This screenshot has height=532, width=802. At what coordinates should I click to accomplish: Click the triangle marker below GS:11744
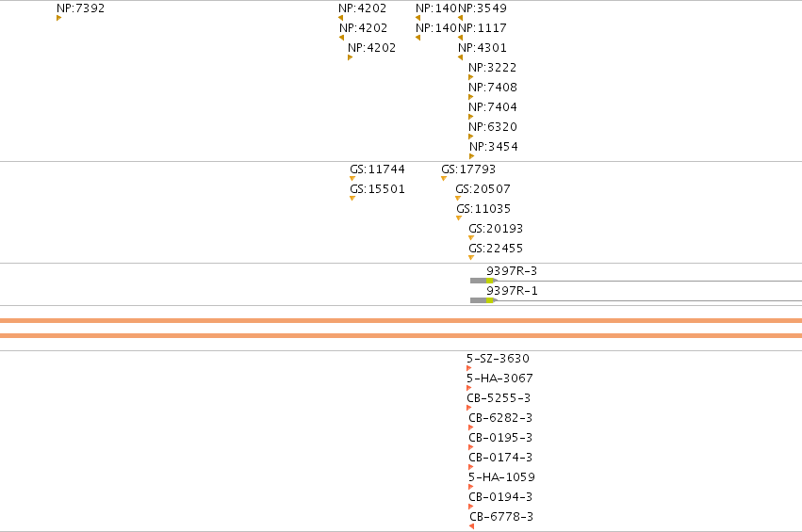(x=352, y=178)
